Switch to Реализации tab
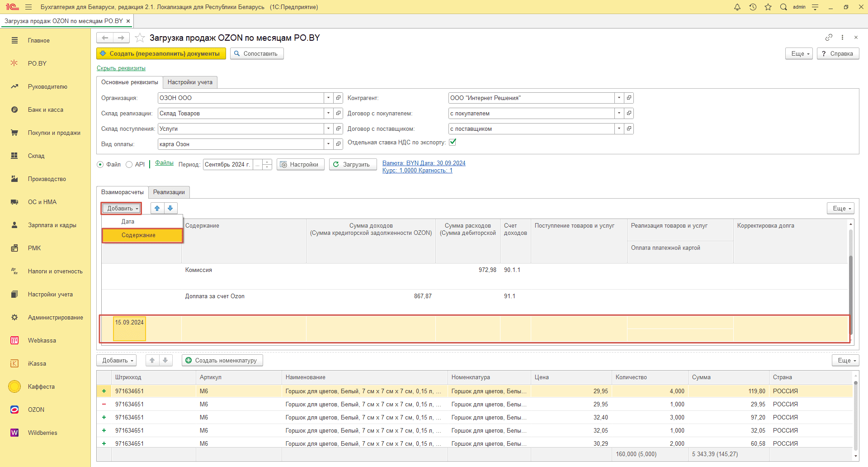The image size is (868, 467). tap(169, 192)
